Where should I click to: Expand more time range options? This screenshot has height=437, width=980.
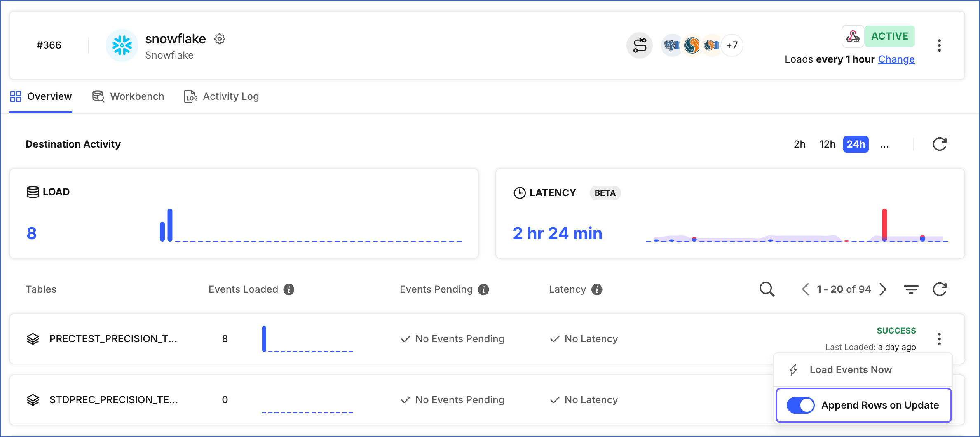click(884, 144)
